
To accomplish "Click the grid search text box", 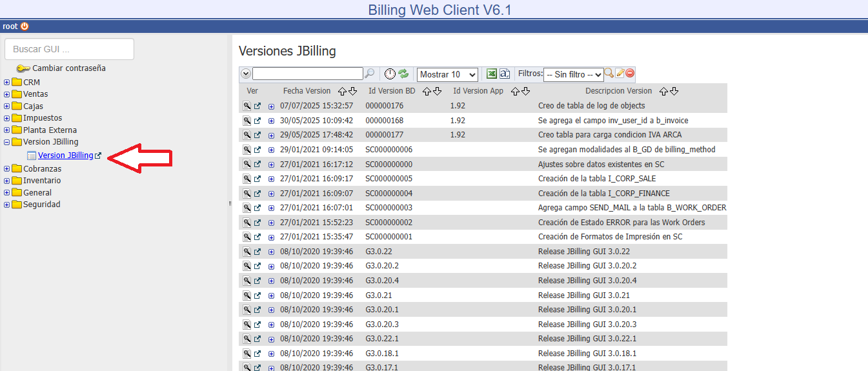I will 308,74.
